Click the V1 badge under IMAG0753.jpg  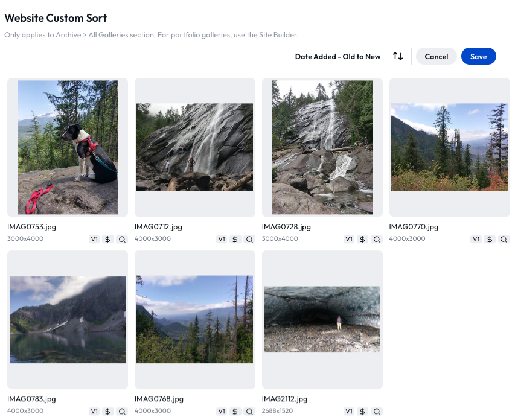[94, 239]
